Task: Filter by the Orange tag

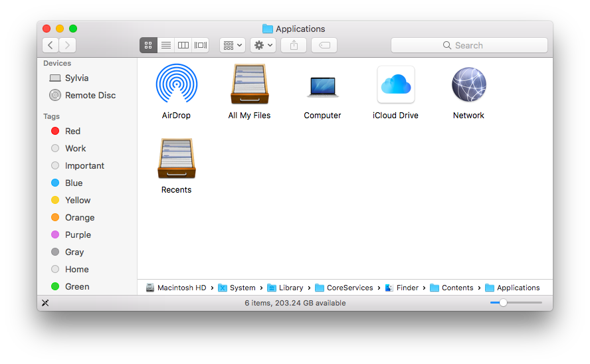Action: pos(72,217)
